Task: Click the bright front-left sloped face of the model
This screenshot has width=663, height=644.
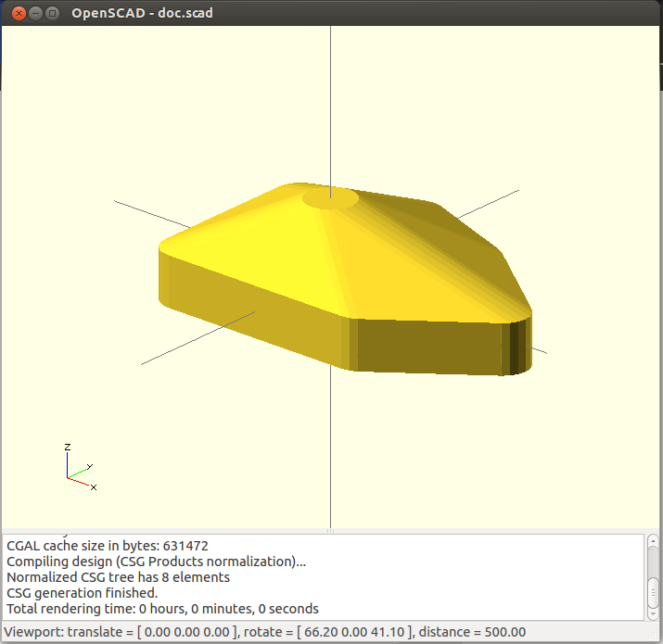Action: tap(269, 250)
